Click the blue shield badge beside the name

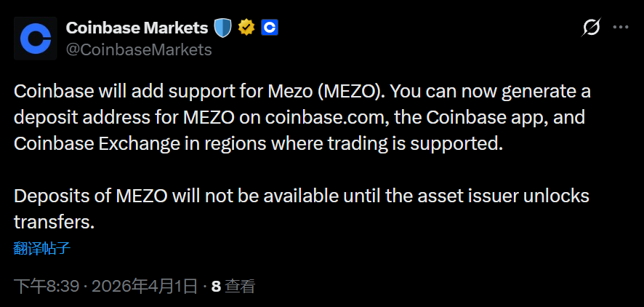(222, 28)
